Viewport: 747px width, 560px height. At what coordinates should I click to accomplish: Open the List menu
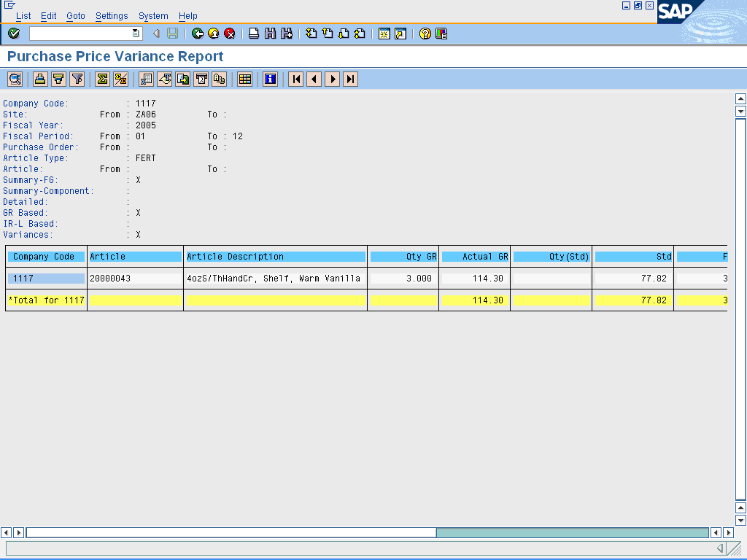[x=23, y=16]
